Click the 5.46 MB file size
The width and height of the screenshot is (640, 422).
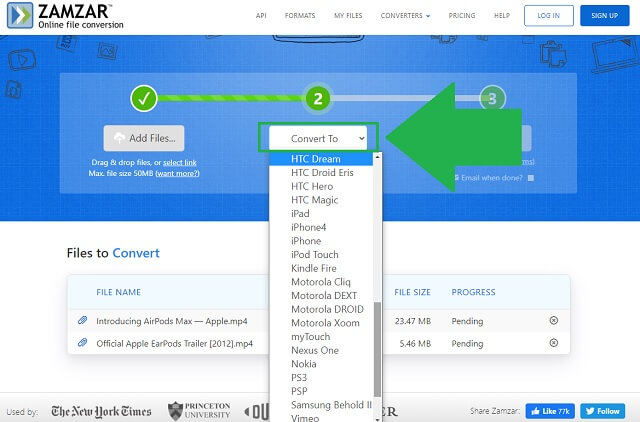pos(415,344)
